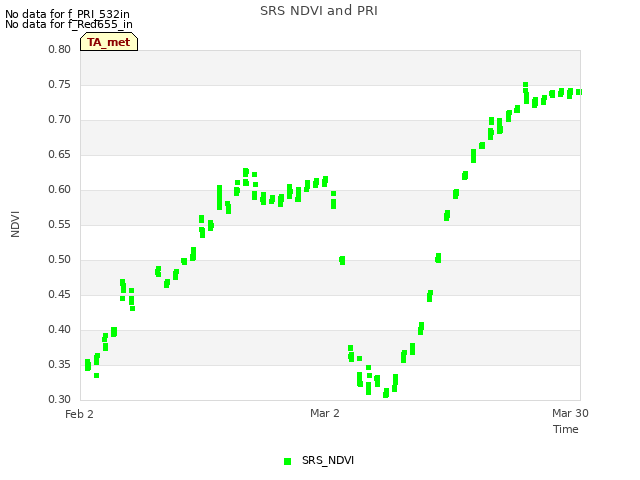Screen dimensions: 640x480
Task: Click the 0.30 y-axis tick label
Action: (x=60, y=400)
